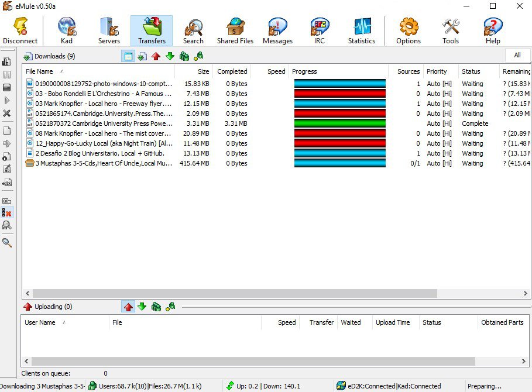Select 03 Mark Knopfler Freeway flyer download
This screenshot has height=392, width=532.
pos(276,104)
